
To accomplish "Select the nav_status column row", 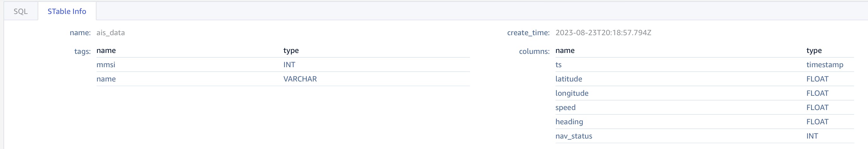I will [x=573, y=136].
